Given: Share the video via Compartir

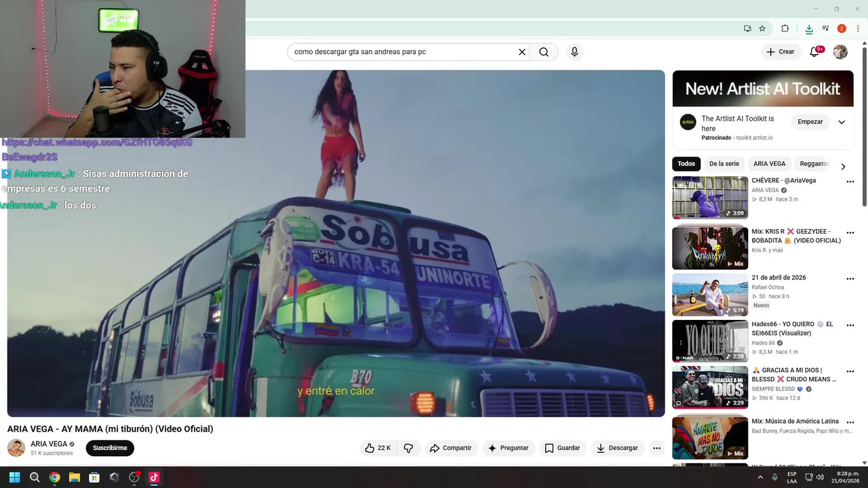Looking at the screenshot, I should (450, 448).
